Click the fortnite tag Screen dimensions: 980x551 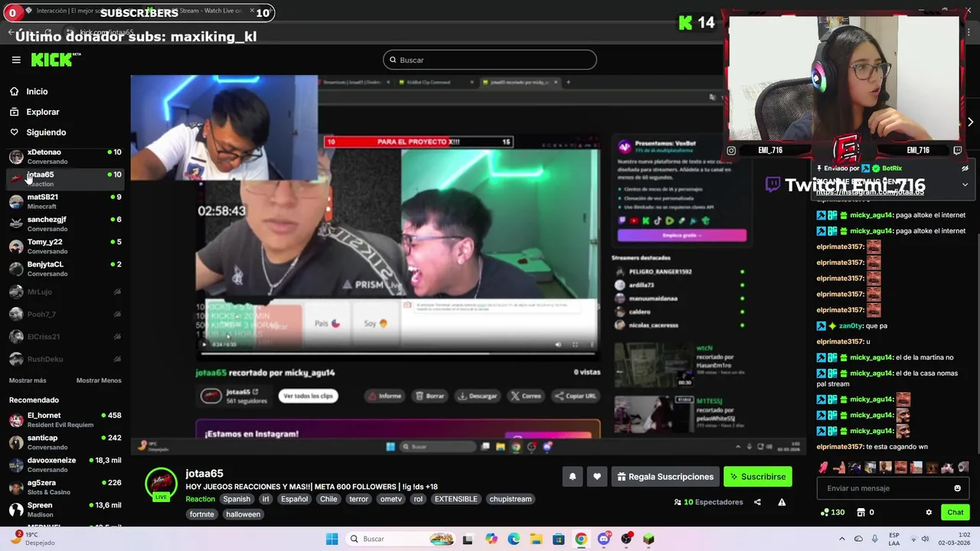point(202,514)
